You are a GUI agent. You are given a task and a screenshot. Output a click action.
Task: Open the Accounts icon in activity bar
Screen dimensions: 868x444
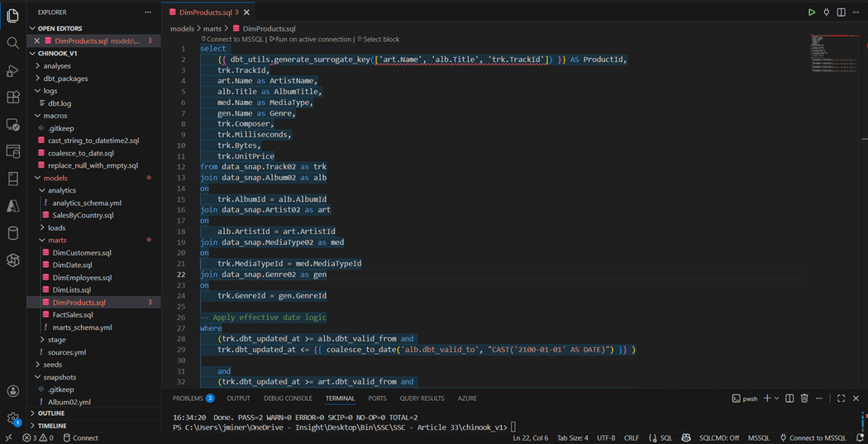(x=12, y=391)
